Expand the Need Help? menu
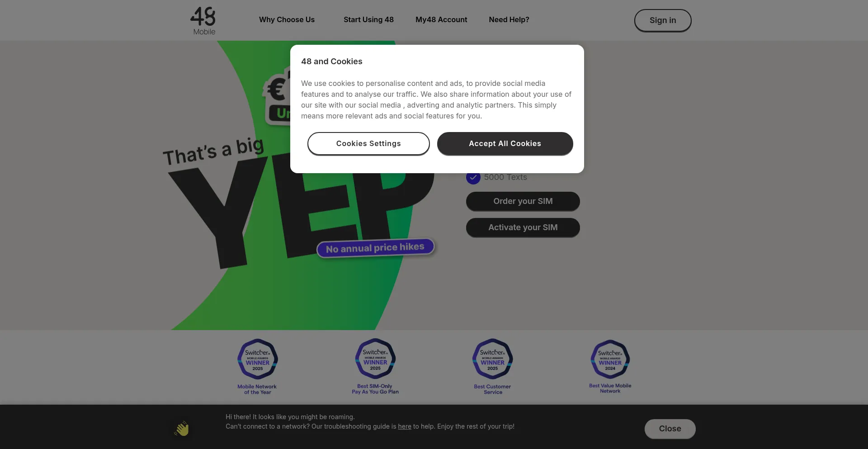Image resolution: width=868 pixels, height=449 pixels. (x=509, y=20)
